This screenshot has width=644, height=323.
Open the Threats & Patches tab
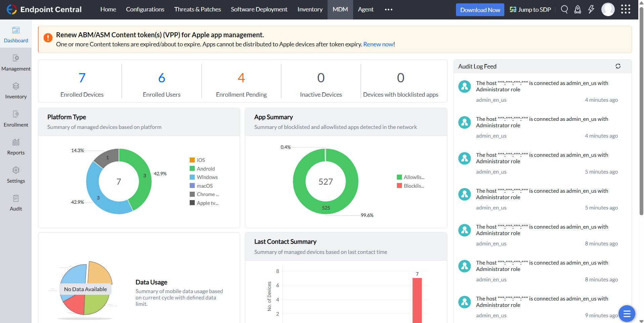197,9
